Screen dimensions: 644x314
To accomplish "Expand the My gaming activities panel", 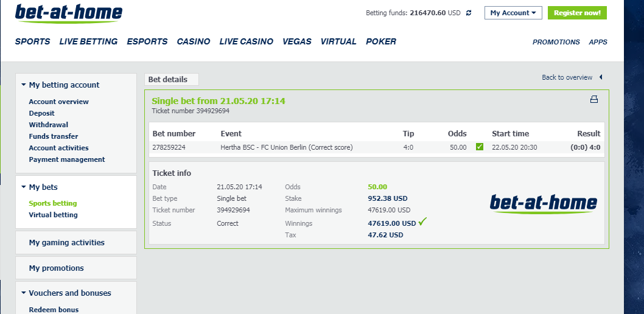I will pos(76,243).
